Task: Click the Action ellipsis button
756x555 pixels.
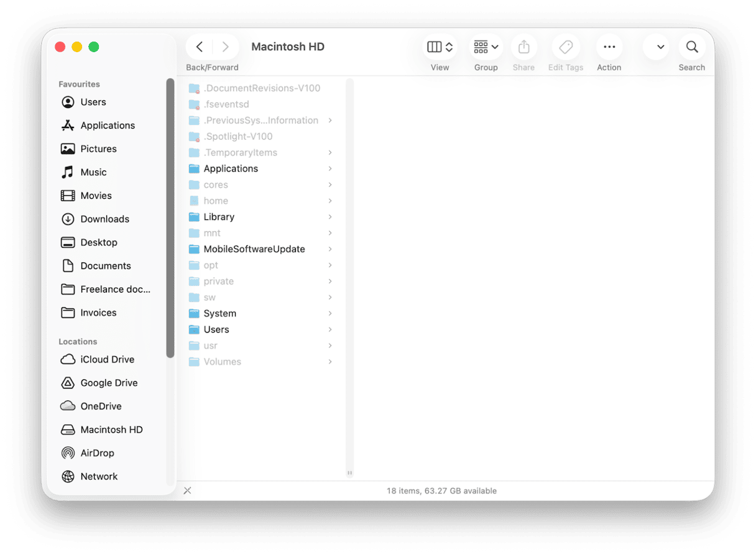Action: (x=609, y=47)
